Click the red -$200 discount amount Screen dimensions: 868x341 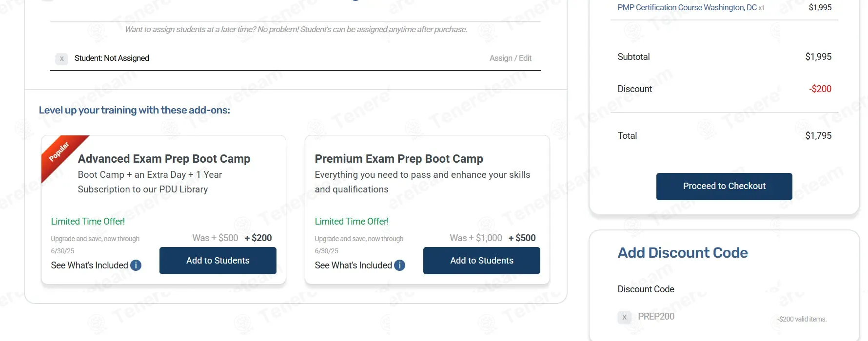coord(820,89)
